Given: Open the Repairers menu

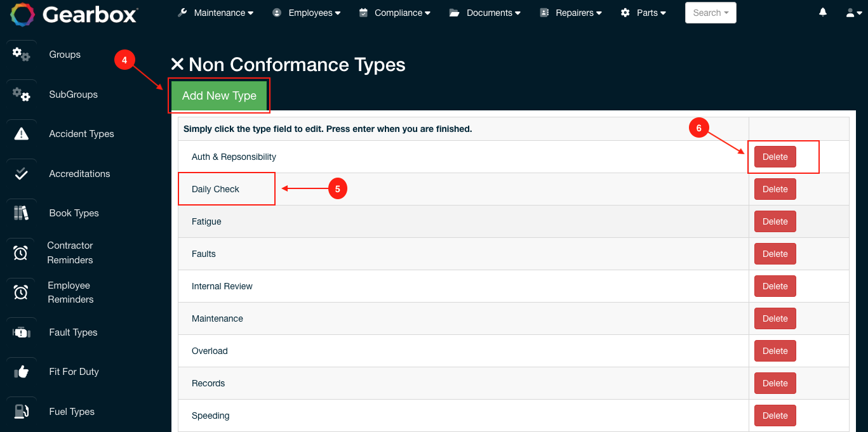Looking at the screenshot, I should pyautogui.click(x=570, y=12).
